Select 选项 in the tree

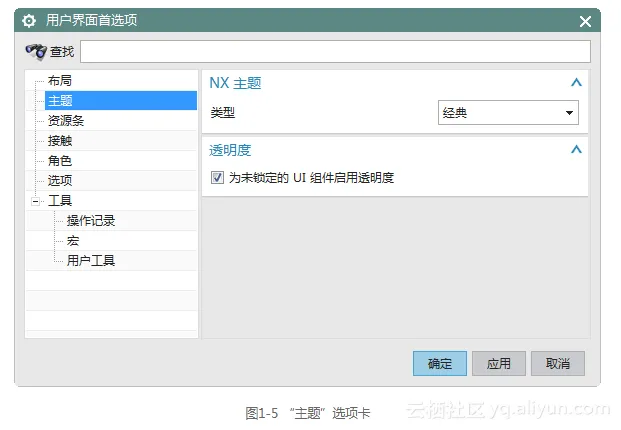tap(59, 181)
